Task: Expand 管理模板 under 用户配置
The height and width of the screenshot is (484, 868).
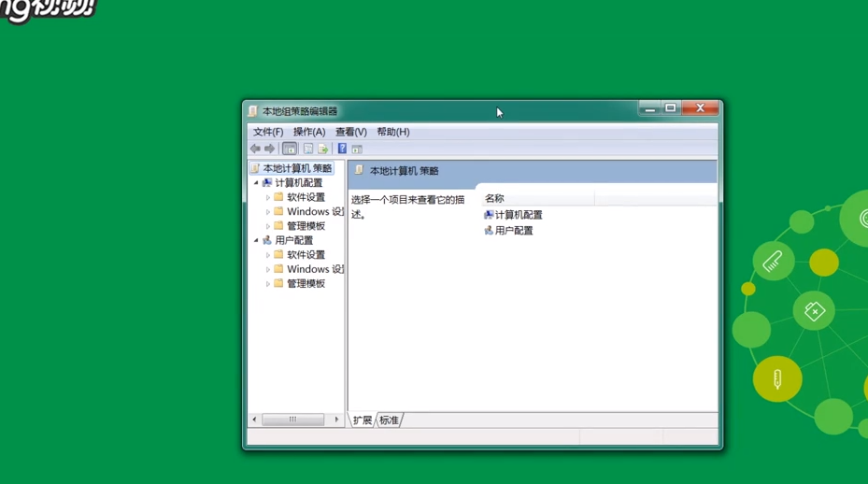Action: [268, 283]
